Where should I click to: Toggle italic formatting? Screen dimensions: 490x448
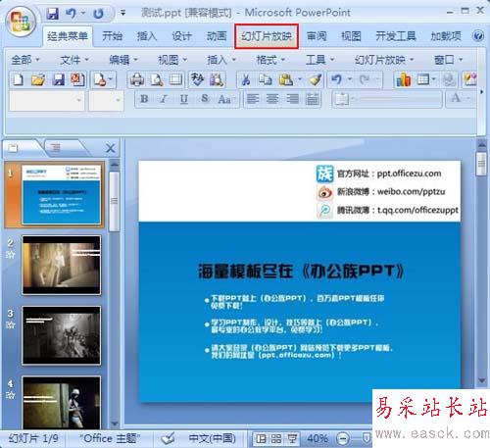coord(164,99)
